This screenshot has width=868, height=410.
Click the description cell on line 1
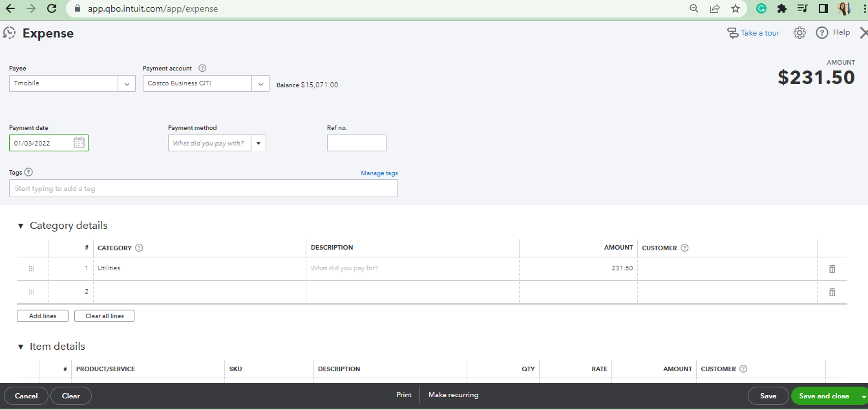(x=412, y=268)
